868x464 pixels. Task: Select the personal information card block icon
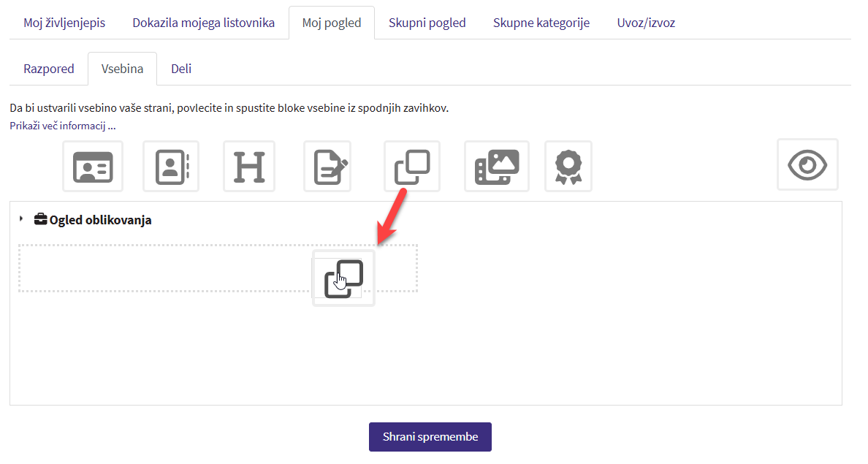click(93, 167)
